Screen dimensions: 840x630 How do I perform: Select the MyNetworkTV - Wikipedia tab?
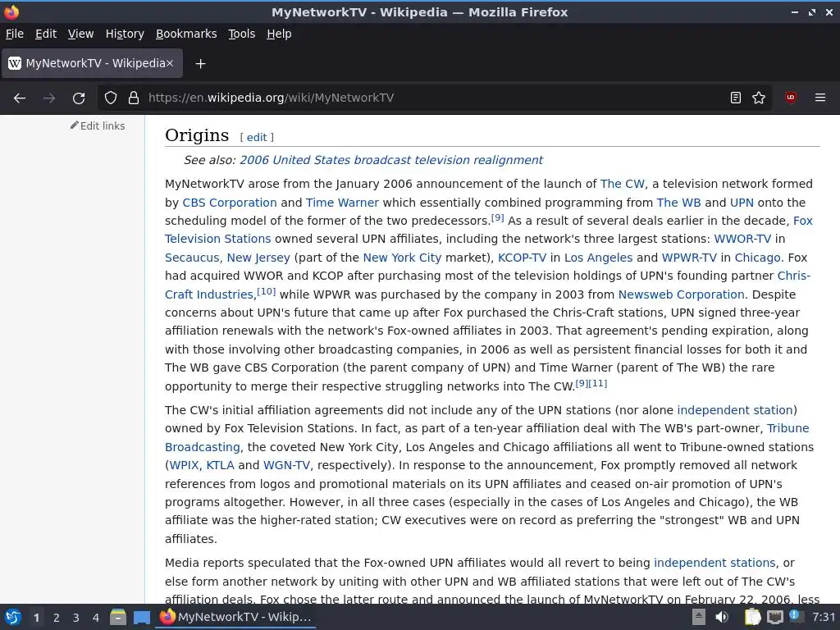(92, 63)
